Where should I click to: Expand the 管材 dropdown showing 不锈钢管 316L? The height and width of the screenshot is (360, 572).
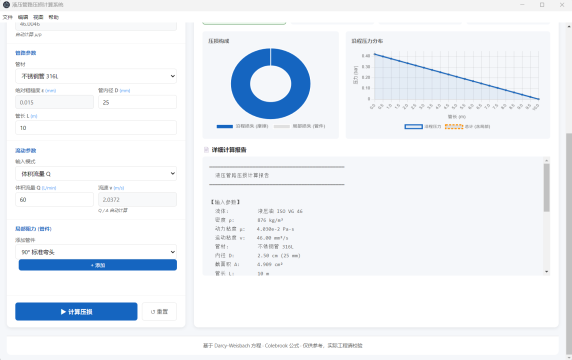pyautogui.click(x=96, y=76)
